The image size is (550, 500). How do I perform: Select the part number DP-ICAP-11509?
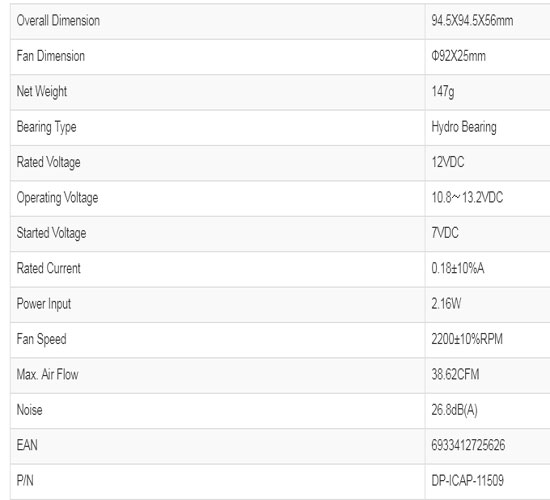[468, 481]
